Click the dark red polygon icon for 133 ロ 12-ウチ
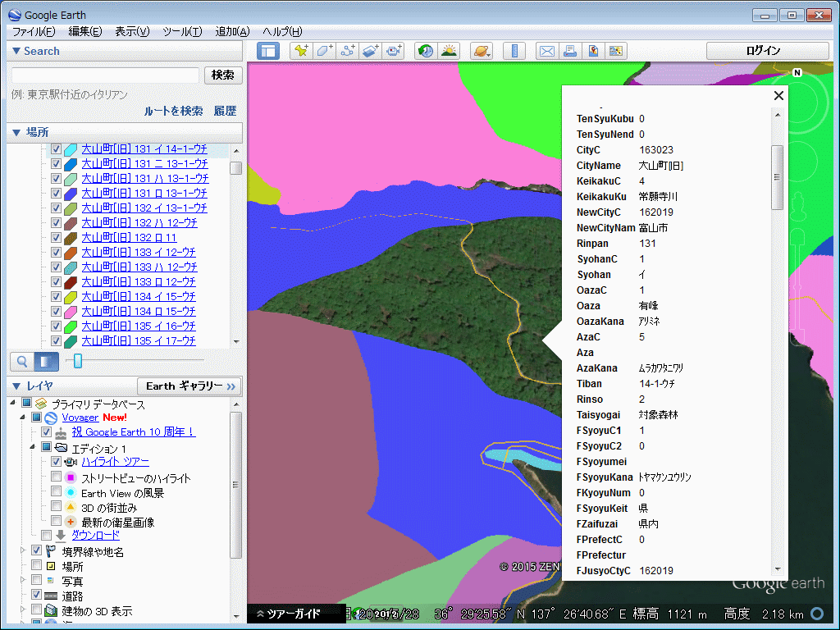This screenshot has width=840, height=630. (71, 282)
